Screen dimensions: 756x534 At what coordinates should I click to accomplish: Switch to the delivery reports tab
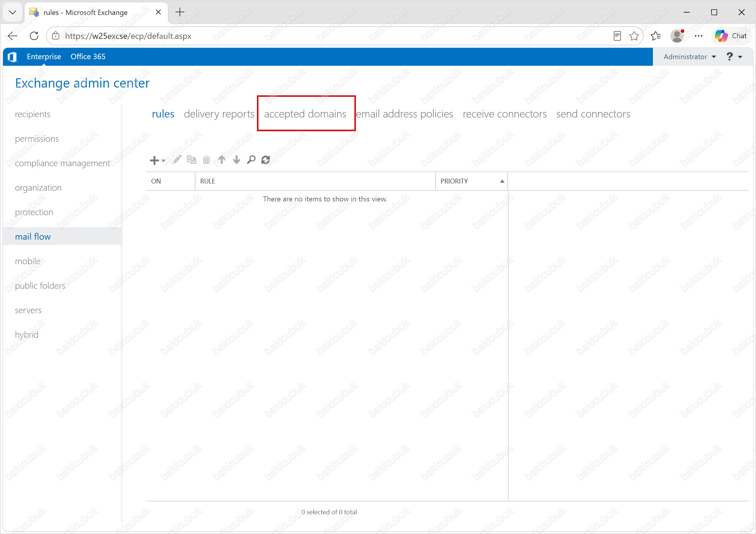click(219, 114)
